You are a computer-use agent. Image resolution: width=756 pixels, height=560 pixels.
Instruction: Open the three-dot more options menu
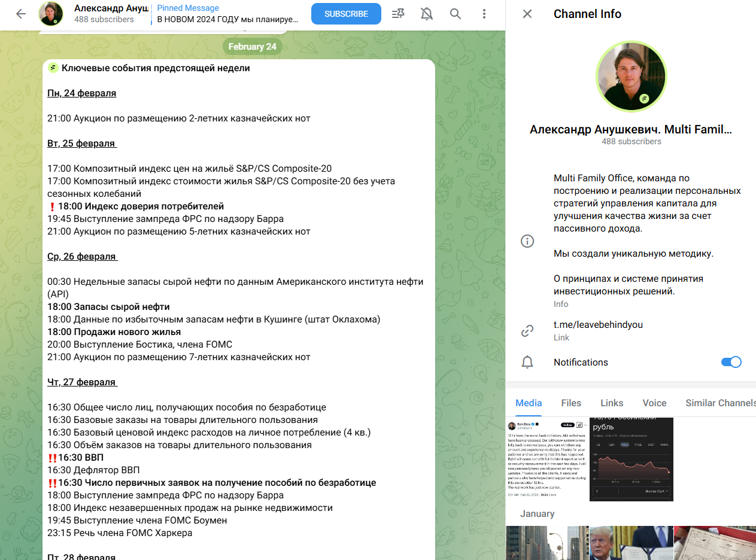tap(484, 14)
